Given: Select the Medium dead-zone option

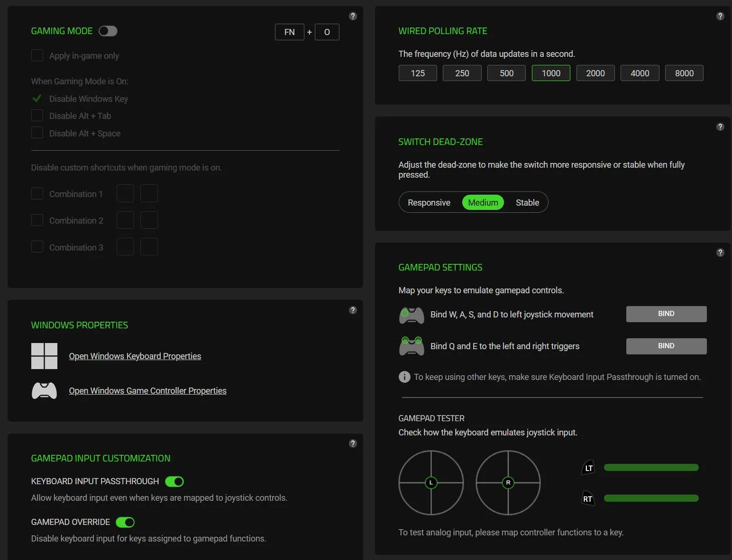Looking at the screenshot, I should pos(483,203).
